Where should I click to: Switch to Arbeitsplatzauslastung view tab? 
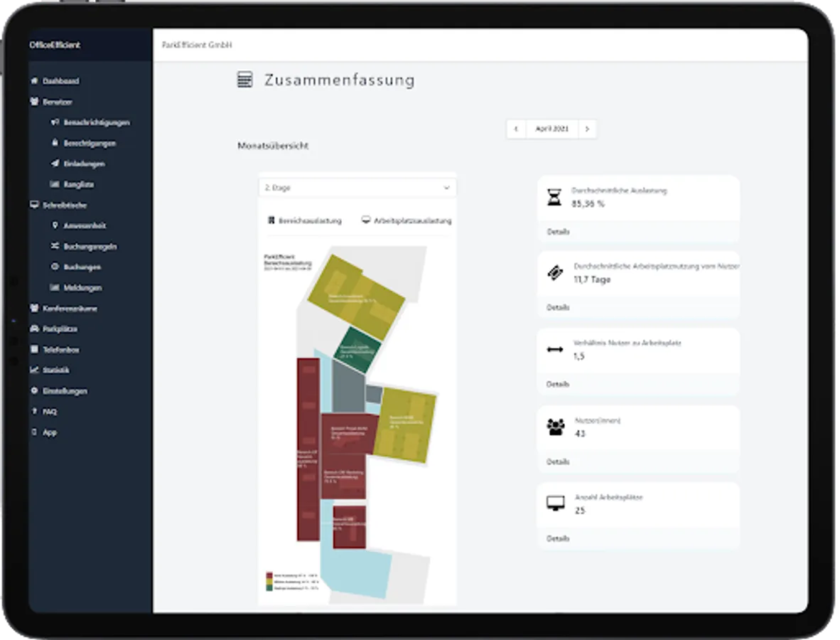(x=406, y=220)
